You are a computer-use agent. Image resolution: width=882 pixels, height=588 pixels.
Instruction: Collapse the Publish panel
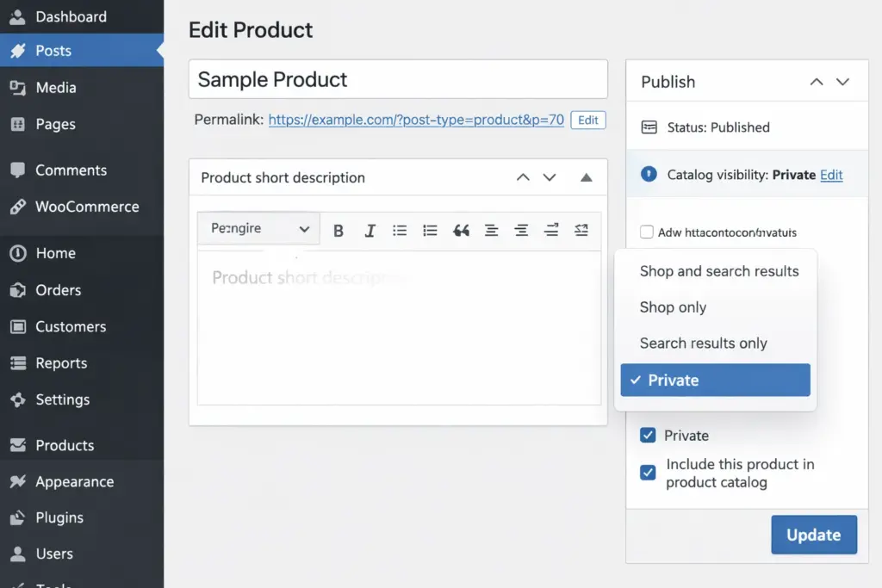[x=816, y=81]
